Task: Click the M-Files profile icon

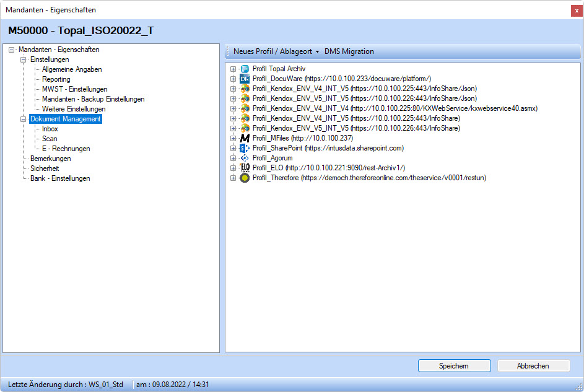Action: tap(245, 139)
